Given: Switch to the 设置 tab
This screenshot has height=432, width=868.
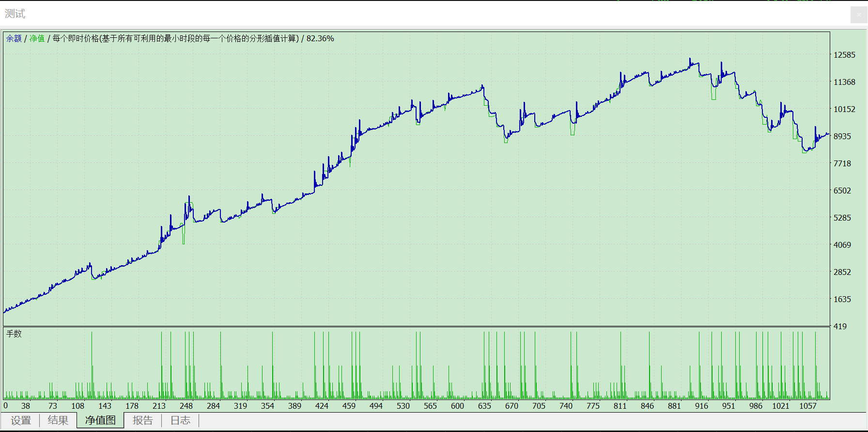Looking at the screenshot, I should tap(21, 420).
